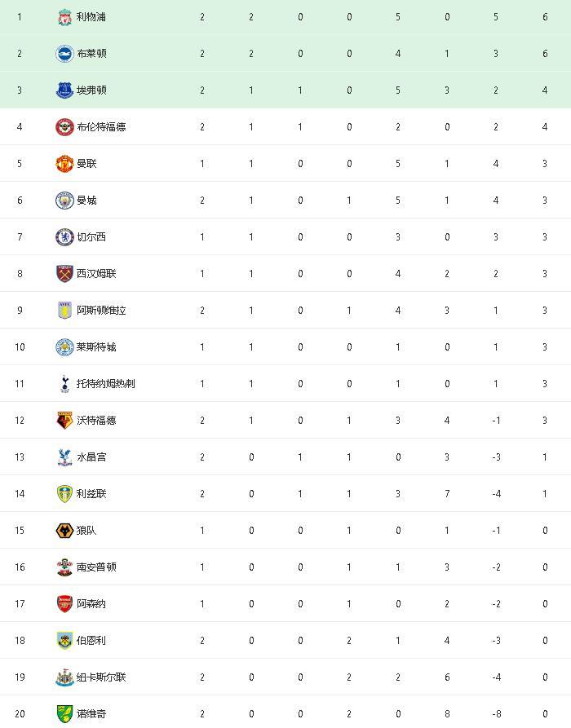Click the Norwich City crest icon
The image size is (571, 728).
pyautogui.click(x=64, y=714)
